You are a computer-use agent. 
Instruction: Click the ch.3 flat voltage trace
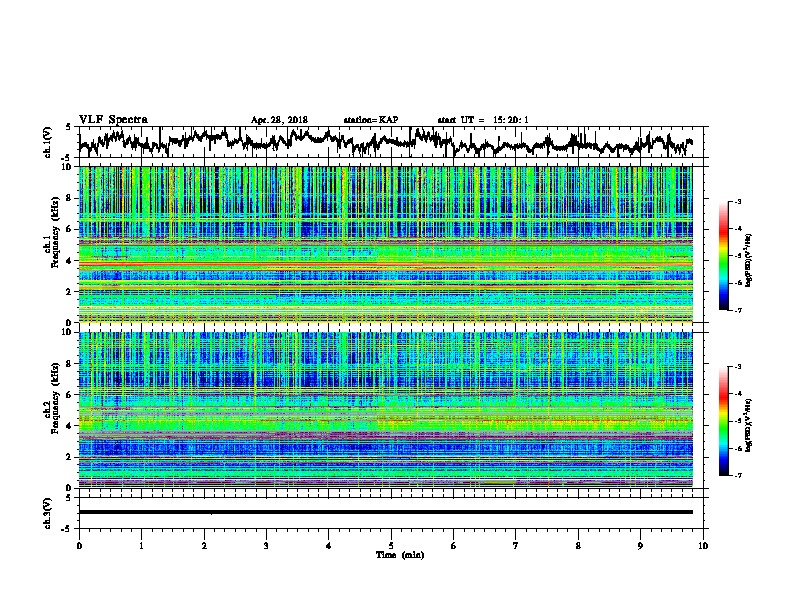pyautogui.click(x=385, y=512)
